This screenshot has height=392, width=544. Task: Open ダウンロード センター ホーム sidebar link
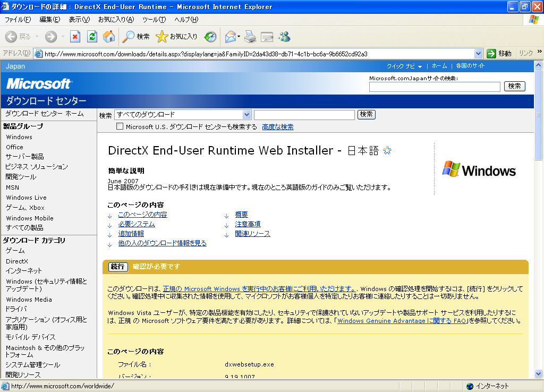pyautogui.click(x=45, y=114)
